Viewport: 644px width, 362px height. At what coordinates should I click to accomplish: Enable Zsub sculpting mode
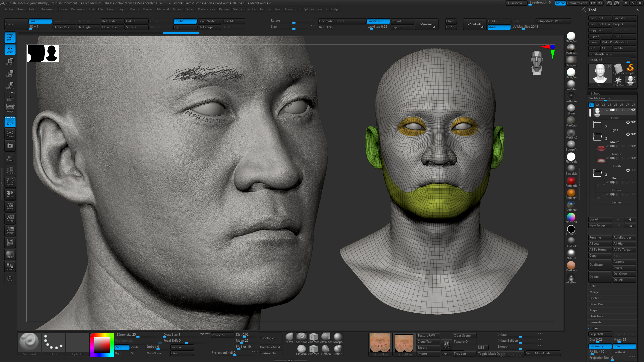[x=135, y=347]
